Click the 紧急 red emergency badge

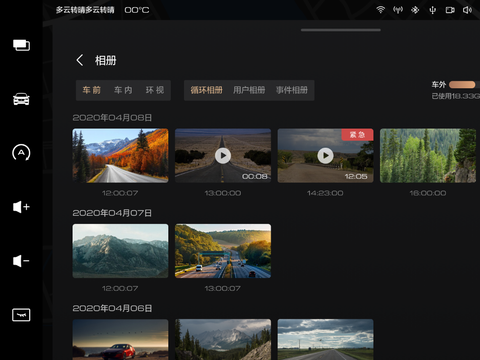click(x=357, y=135)
